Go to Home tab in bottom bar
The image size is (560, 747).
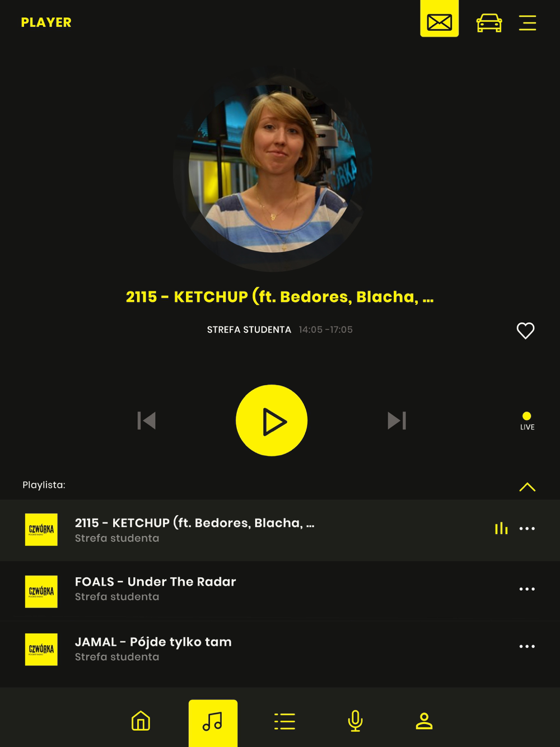(141, 721)
